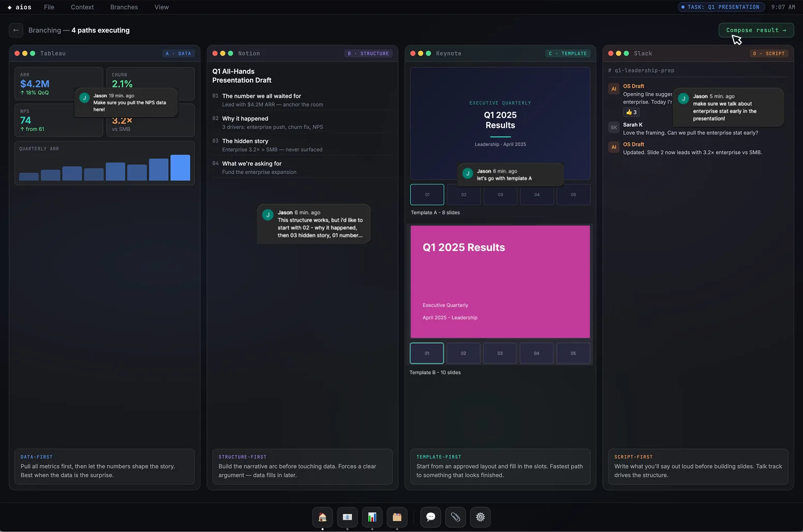Click the 'Updated. Slide 2 now leads' message
Image resolution: width=803 pixels, height=532 pixels.
[692, 152]
